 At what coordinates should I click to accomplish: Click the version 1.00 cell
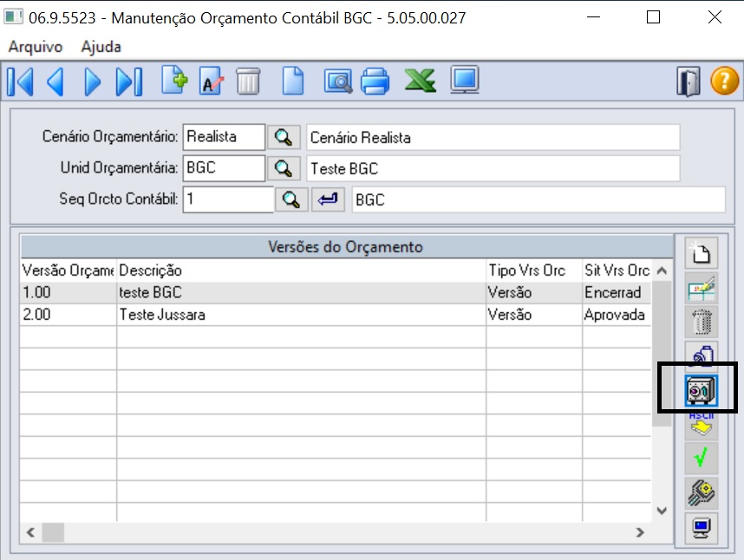pyautogui.click(x=68, y=292)
